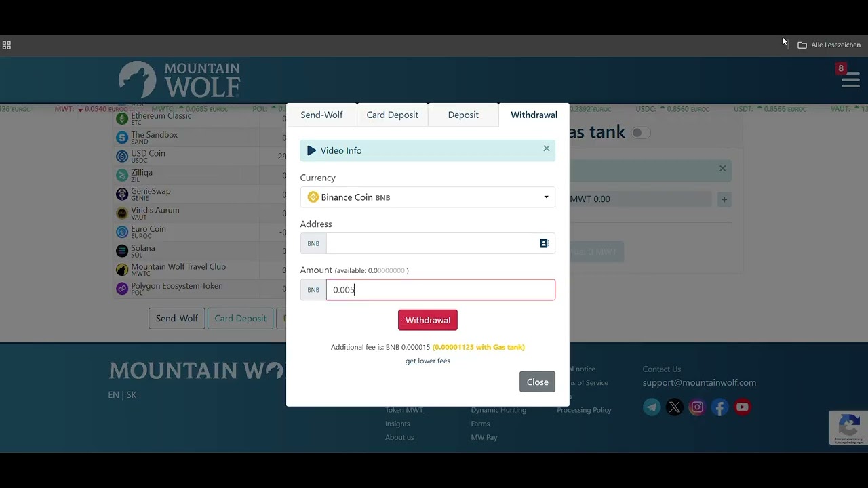Select Polygon Ecosystem Token row

(200, 289)
